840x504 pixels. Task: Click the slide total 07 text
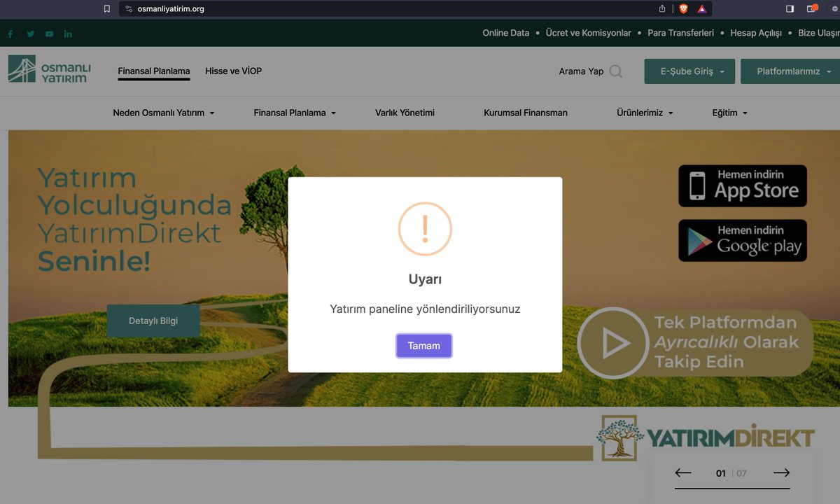pyautogui.click(x=741, y=473)
